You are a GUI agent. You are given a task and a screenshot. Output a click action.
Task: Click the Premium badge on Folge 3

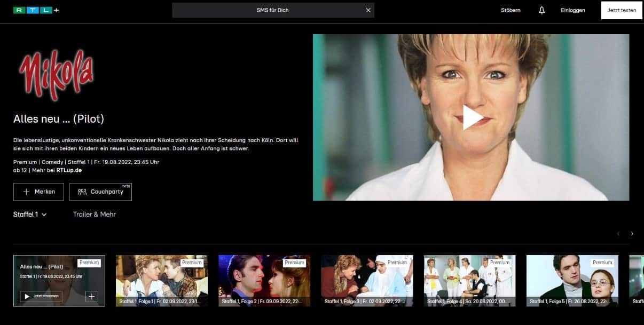[397, 263]
